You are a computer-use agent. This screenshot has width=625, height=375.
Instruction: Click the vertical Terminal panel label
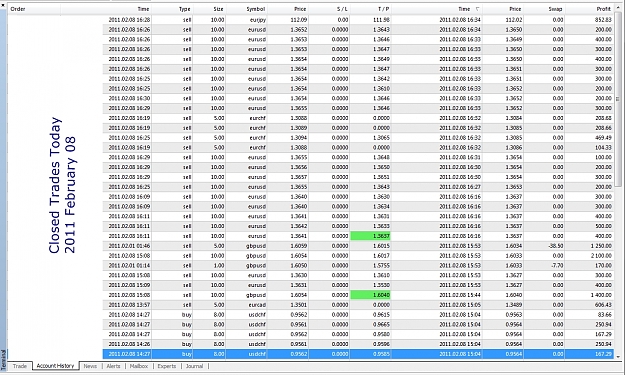click(4, 359)
